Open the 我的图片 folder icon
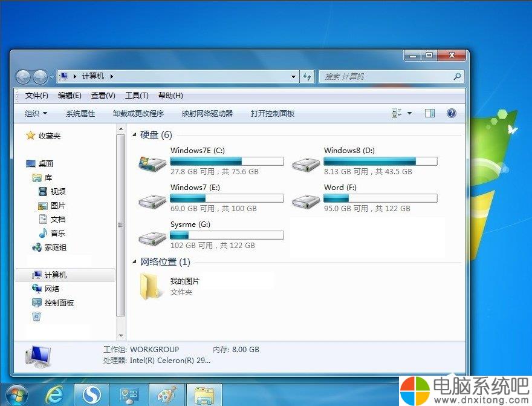 coord(150,287)
